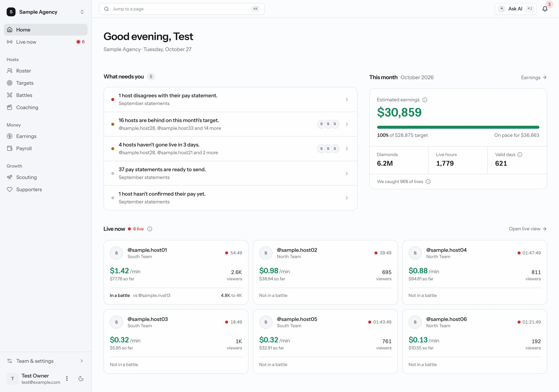
Task: Toggle dark mode moon icon
Action: click(x=81, y=379)
